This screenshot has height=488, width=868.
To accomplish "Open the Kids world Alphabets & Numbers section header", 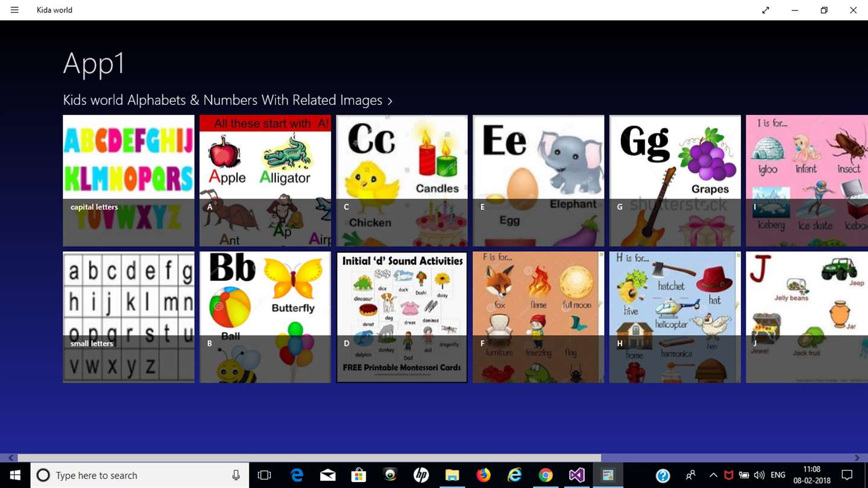I will [x=228, y=100].
